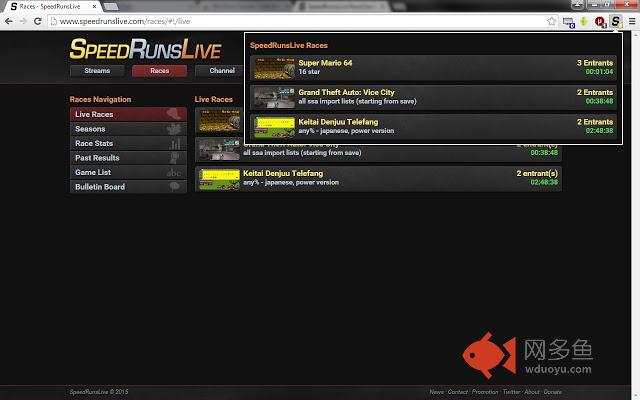Click the Game List abc icon
The width and height of the screenshot is (640, 400).
173,173
